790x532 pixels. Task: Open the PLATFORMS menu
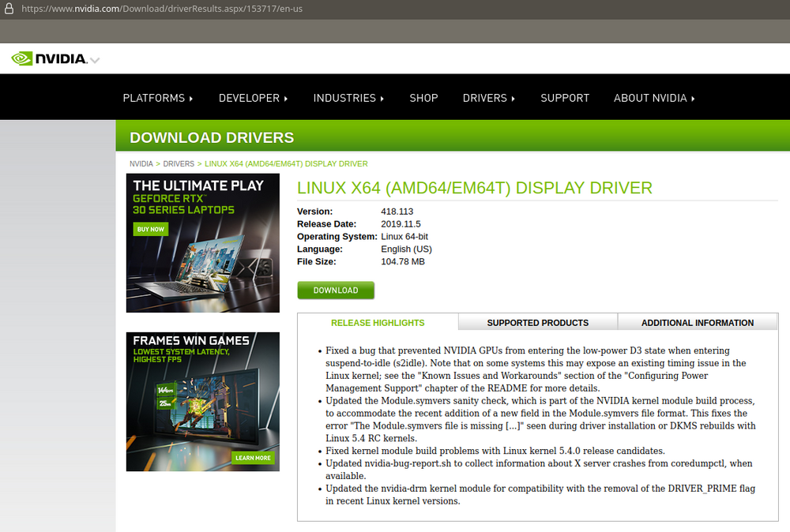click(158, 98)
